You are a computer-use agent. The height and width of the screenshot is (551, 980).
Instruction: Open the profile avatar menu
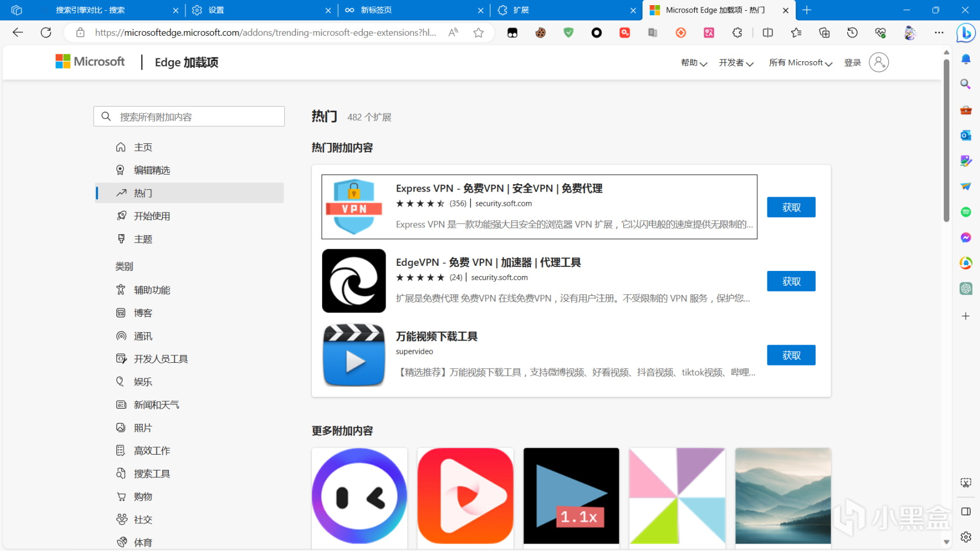click(910, 33)
